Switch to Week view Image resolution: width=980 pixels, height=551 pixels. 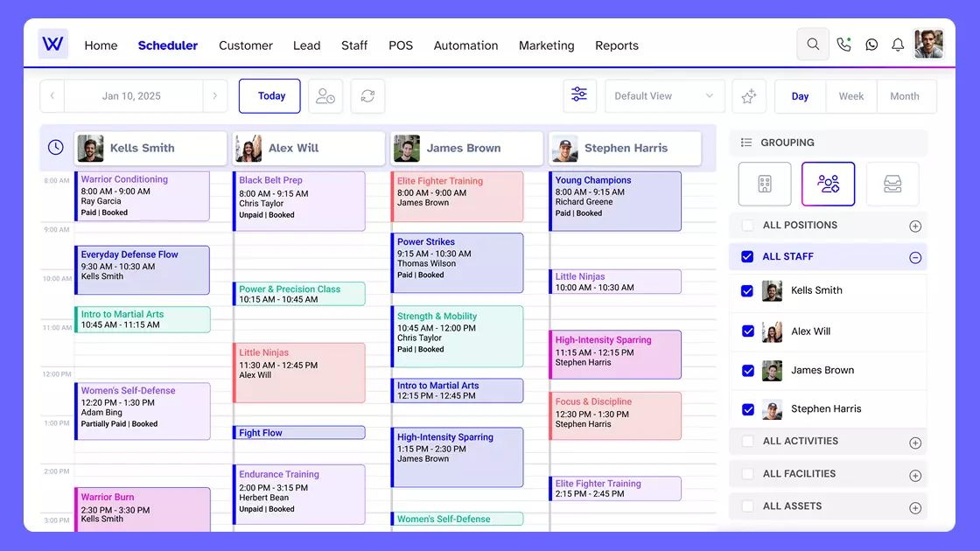point(850,96)
